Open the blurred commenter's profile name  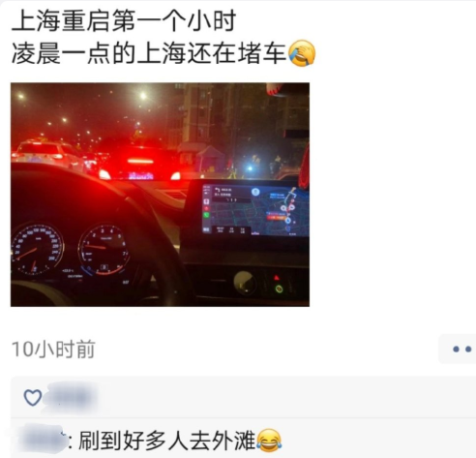pos(42,441)
